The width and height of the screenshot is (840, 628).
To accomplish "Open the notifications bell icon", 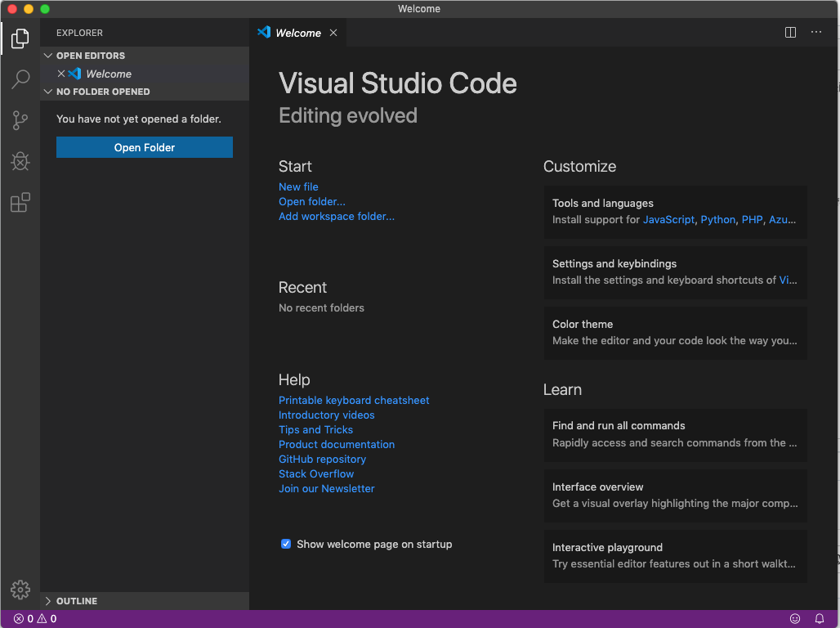I will tap(819, 618).
